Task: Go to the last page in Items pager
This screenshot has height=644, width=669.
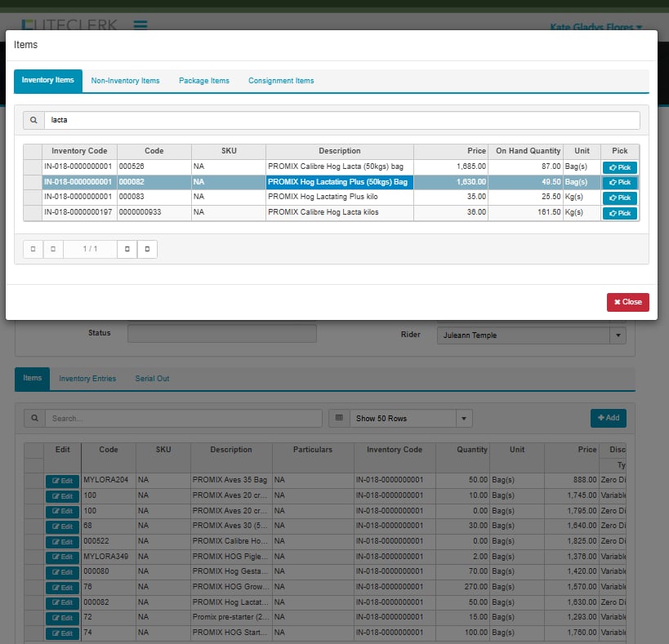Action: coord(147,249)
